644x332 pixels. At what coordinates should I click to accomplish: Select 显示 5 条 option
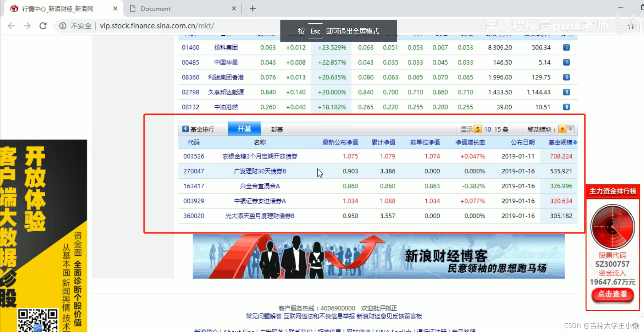pyautogui.click(x=478, y=129)
